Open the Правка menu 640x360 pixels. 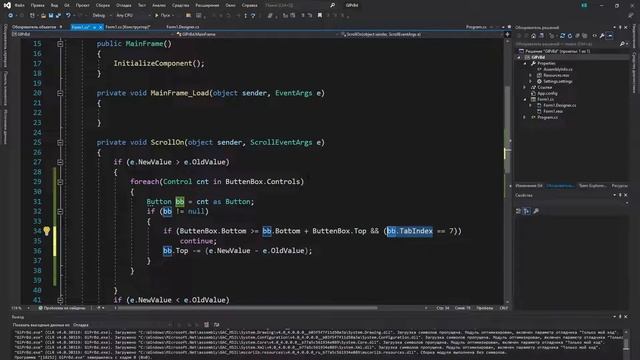click(x=38, y=5)
